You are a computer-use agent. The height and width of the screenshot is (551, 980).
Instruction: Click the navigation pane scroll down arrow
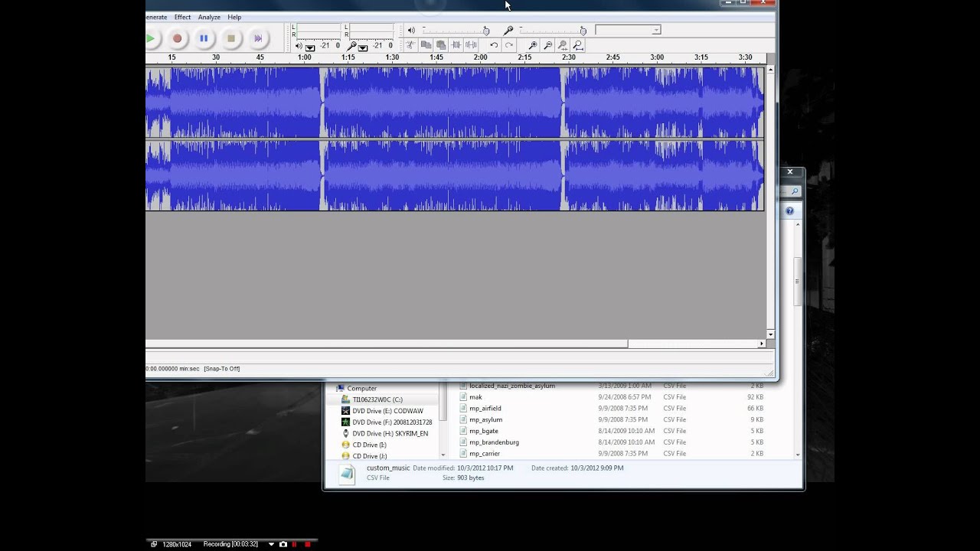click(443, 455)
